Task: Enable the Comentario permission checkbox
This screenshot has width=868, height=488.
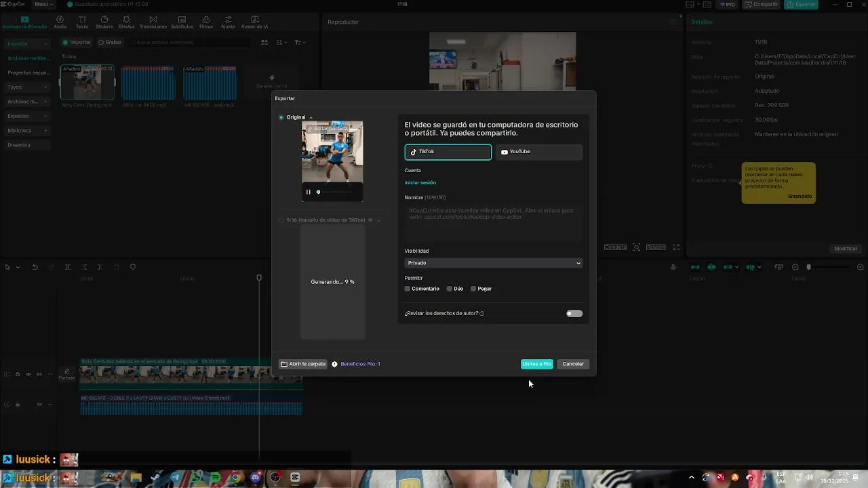Action: pos(408,289)
